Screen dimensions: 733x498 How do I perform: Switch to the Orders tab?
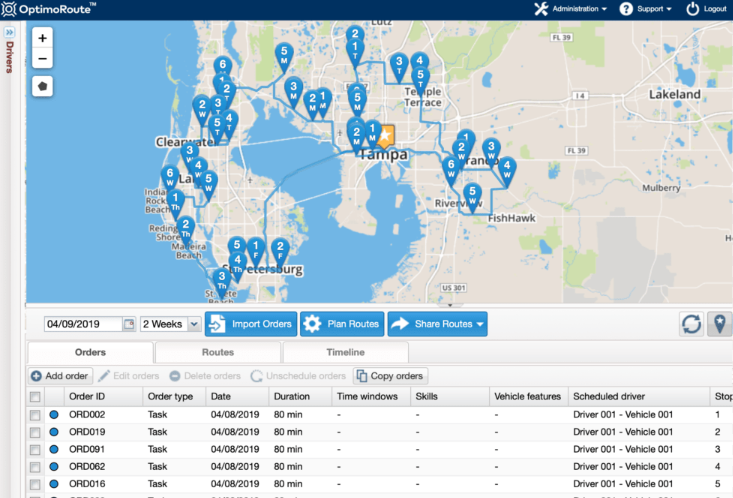pyautogui.click(x=90, y=352)
